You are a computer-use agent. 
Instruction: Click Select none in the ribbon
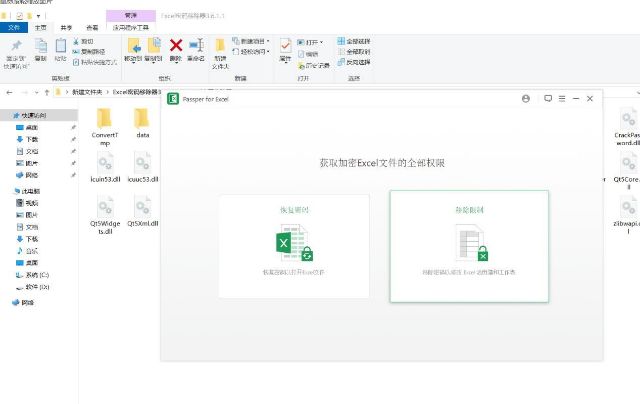point(354,52)
